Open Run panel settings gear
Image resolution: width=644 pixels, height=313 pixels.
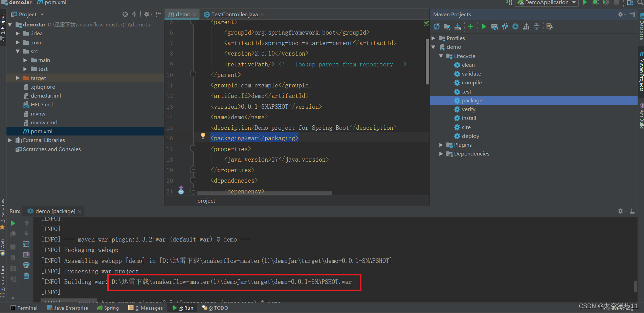[621, 211]
